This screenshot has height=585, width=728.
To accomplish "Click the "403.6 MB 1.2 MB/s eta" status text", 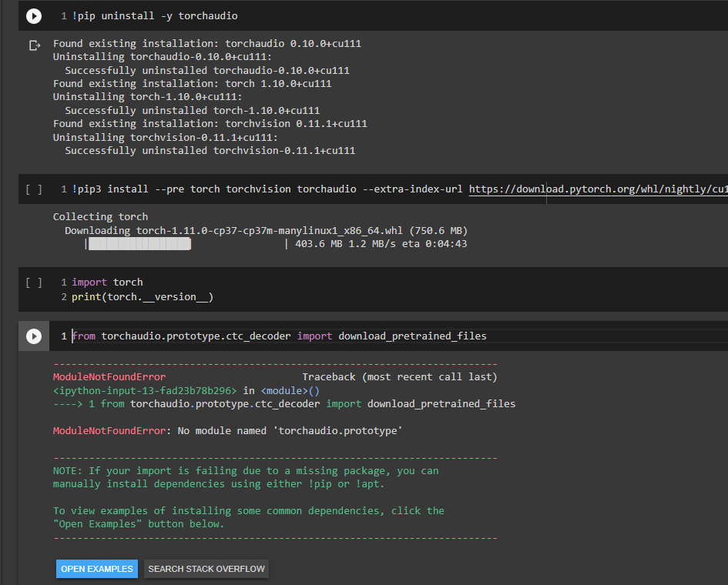I will [x=381, y=243].
